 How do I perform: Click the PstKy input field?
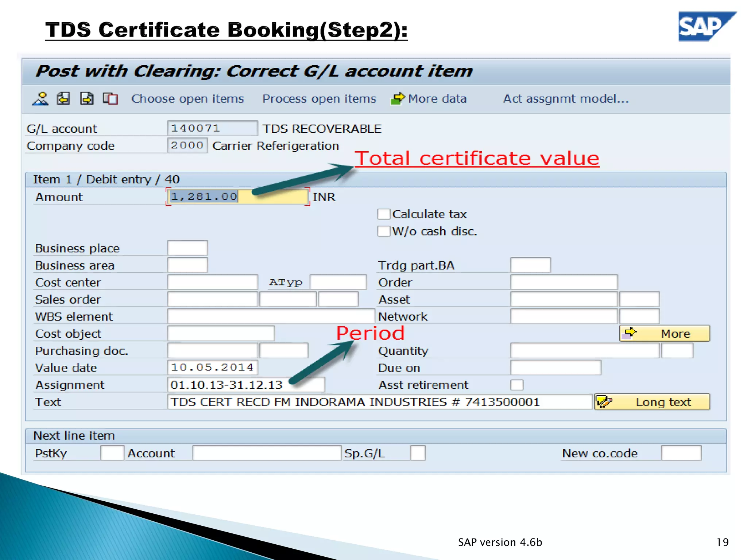coord(112,453)
